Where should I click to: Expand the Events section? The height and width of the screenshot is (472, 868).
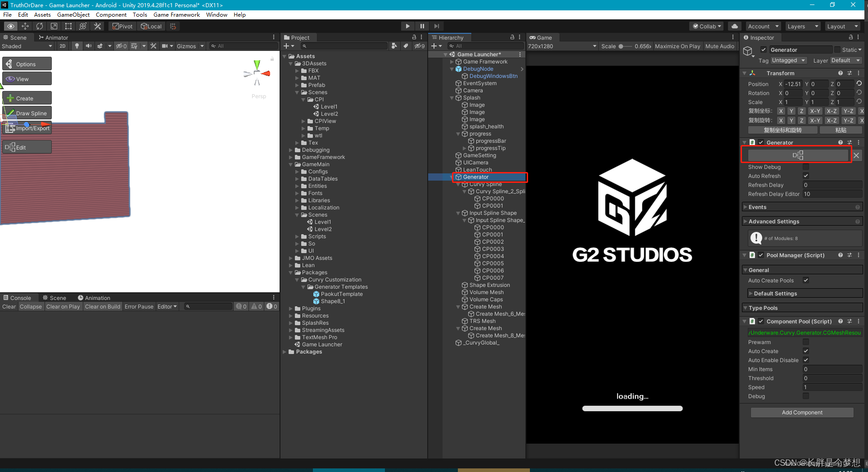coord(802,207)
